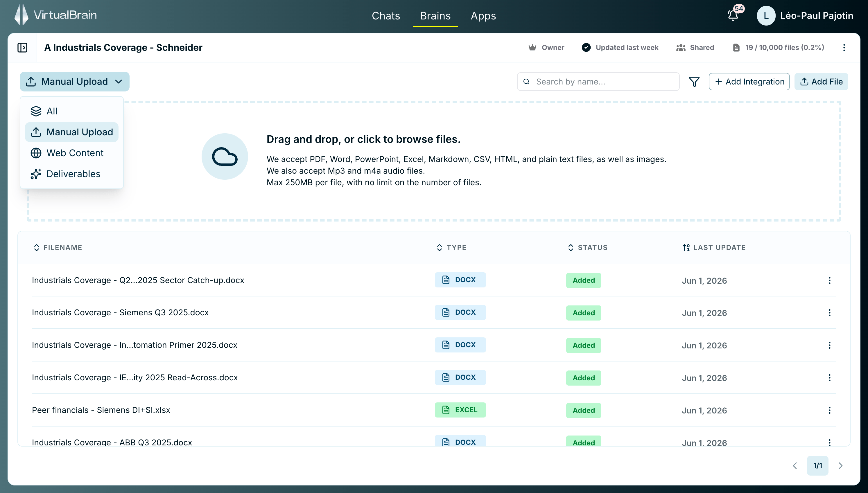Select All in the source menu

pos(71,111)
